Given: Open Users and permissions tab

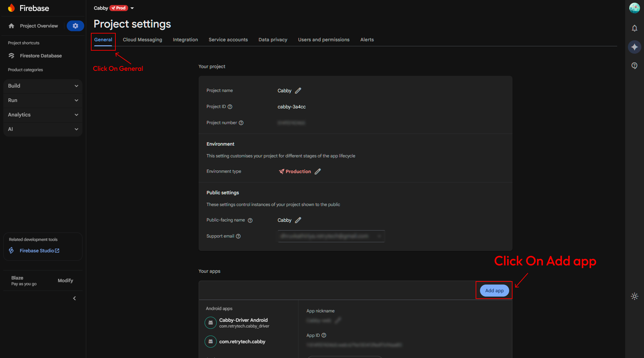Looking at the screenshot, I should point(324,40).
